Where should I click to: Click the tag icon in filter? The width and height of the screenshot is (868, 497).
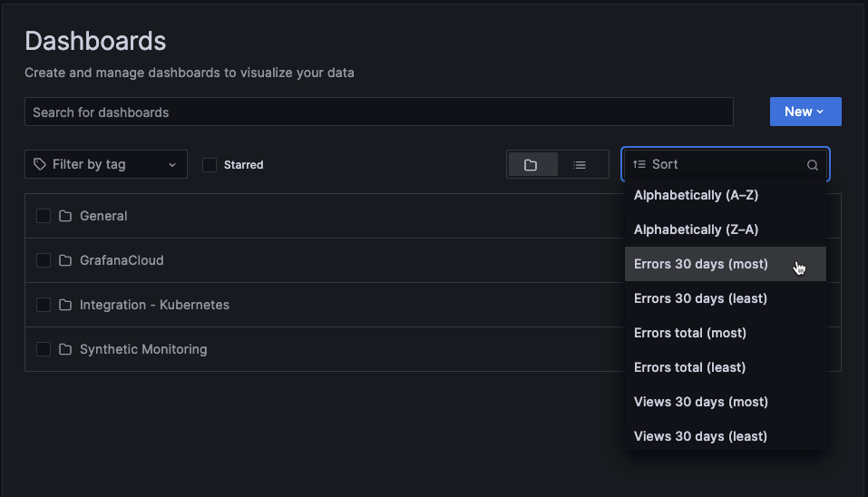click(40, 164)
